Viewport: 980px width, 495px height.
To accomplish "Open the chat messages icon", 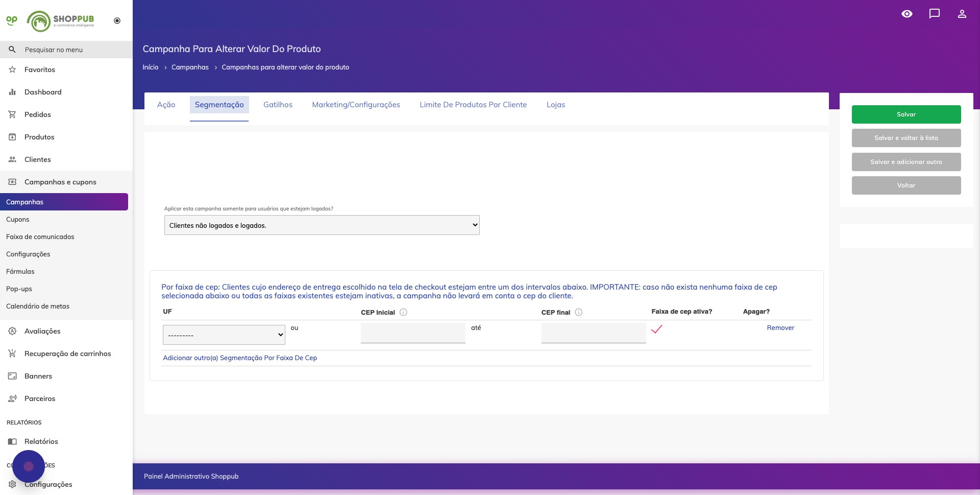I will [934, 14].
